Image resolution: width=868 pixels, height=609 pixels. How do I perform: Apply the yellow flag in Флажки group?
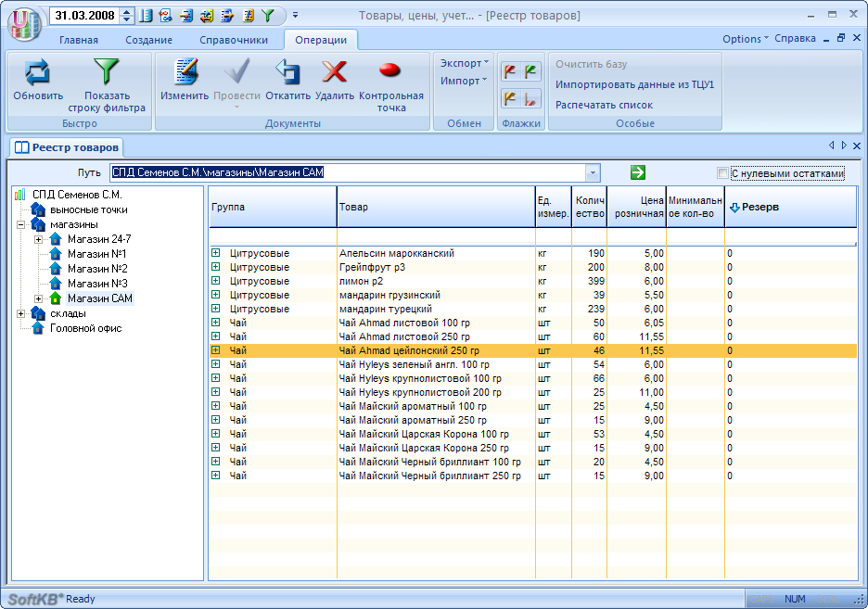point(510,99)
